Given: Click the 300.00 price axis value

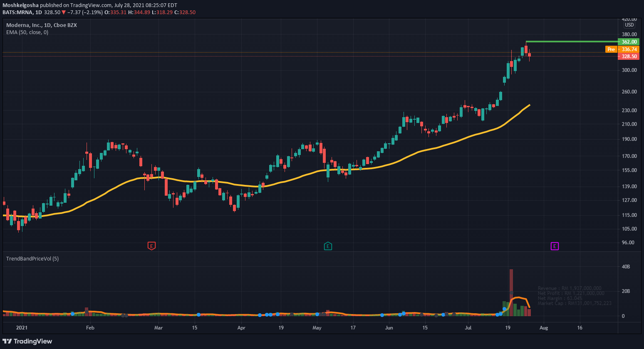Looking at the screenshot, I should (x=629, y=70).
